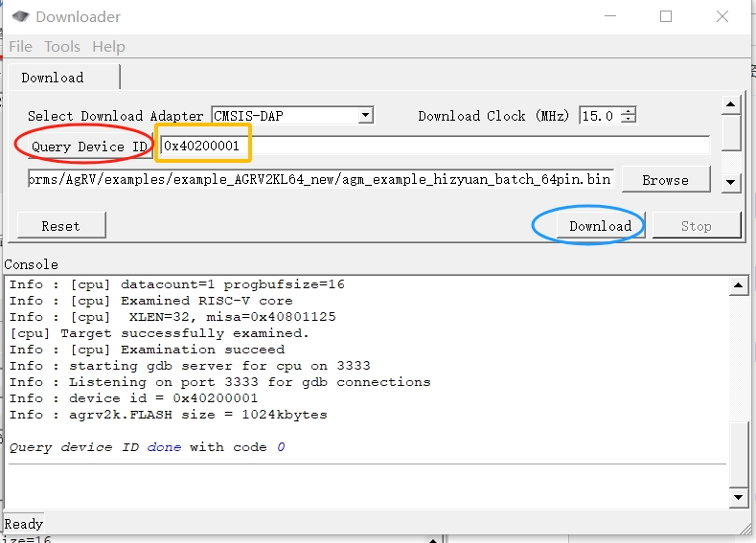Click the settings panel scrollbar thumb
The image size is (756, 543).
(731, 132)
